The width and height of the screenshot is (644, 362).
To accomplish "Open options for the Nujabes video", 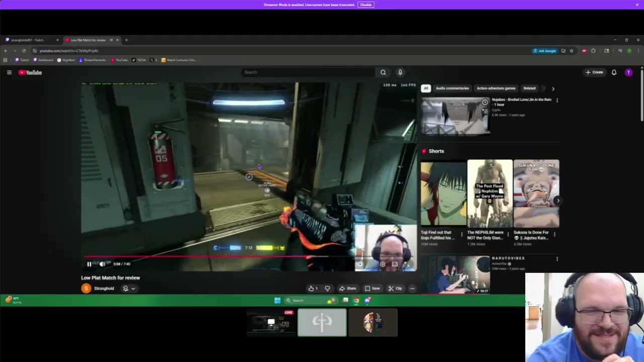I will [557, 100].
